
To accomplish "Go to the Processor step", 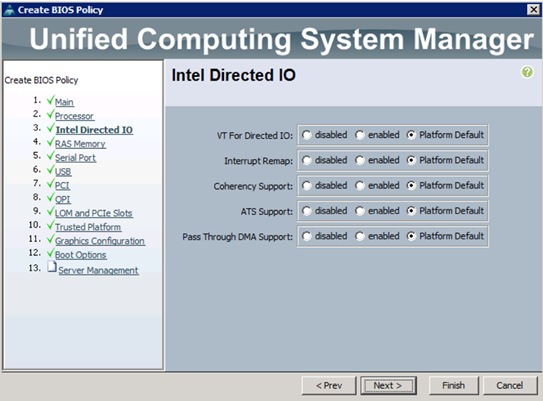I will tap(74, 116).
